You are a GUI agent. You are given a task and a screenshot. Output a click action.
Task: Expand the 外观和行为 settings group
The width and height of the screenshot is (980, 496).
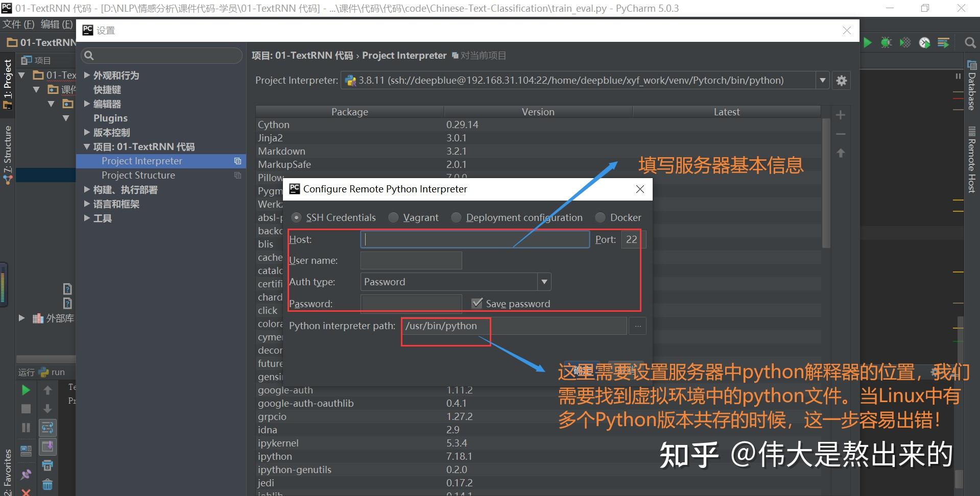87,75
